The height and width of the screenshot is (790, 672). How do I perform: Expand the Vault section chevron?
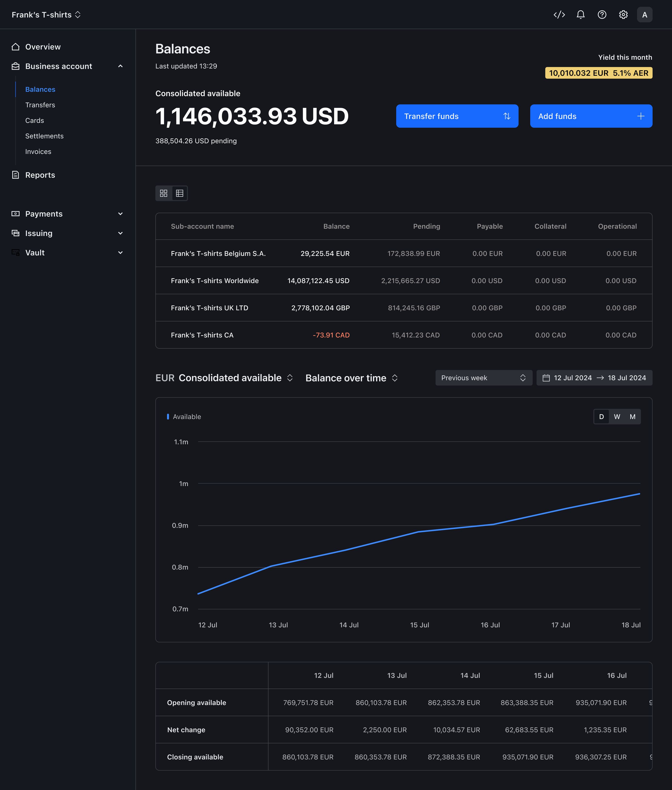pyautogui.click(x=120, y=252)
